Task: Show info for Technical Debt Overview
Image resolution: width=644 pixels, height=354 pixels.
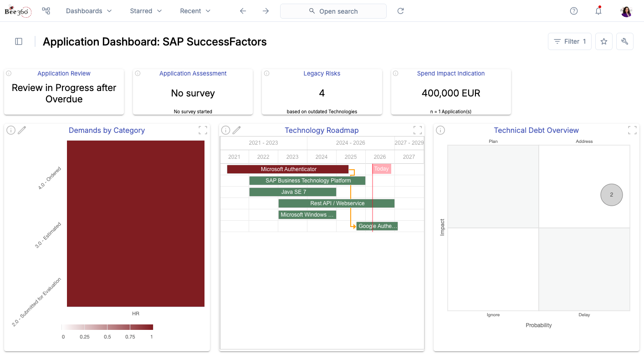Action: (x=440, y=131)
